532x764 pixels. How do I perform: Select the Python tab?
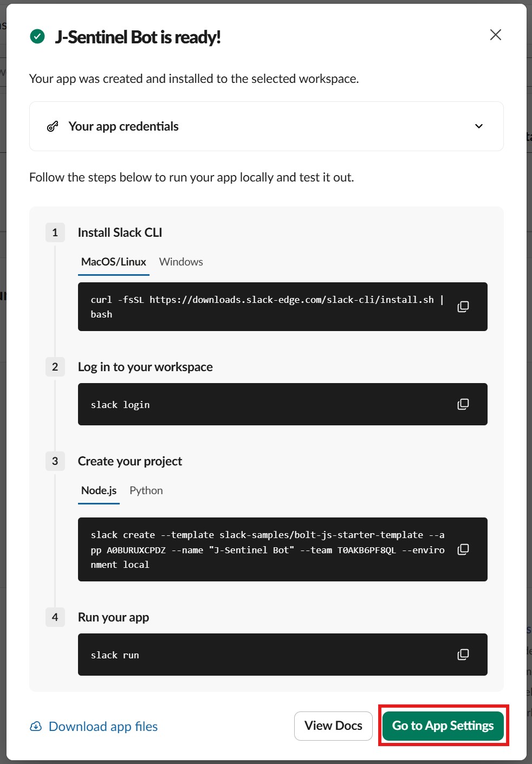pos(146,491)
